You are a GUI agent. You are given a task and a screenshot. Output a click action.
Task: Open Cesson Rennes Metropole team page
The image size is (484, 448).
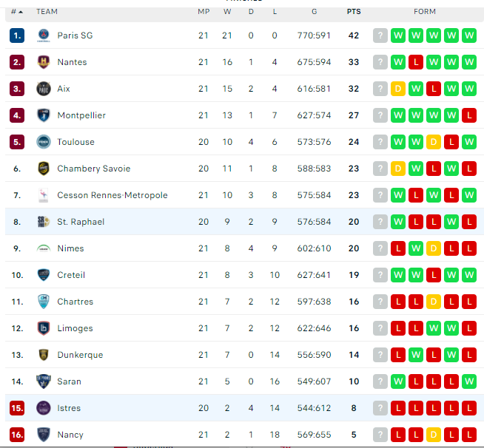[112, 195]
